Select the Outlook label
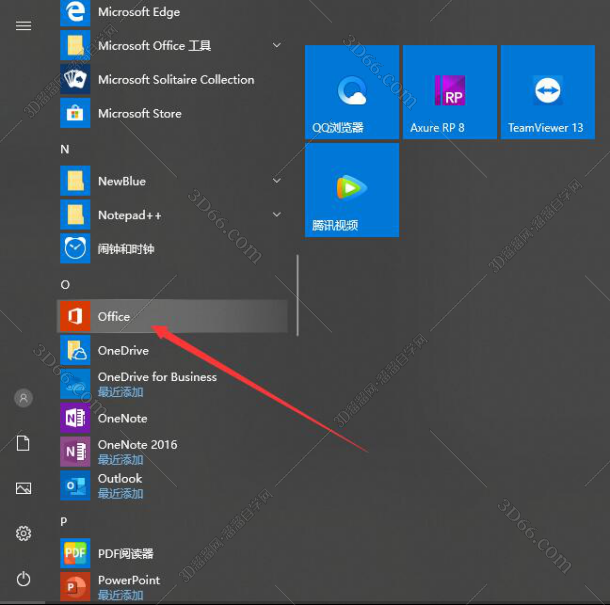Viewport: 610px width, 605px height. point(120,479)
